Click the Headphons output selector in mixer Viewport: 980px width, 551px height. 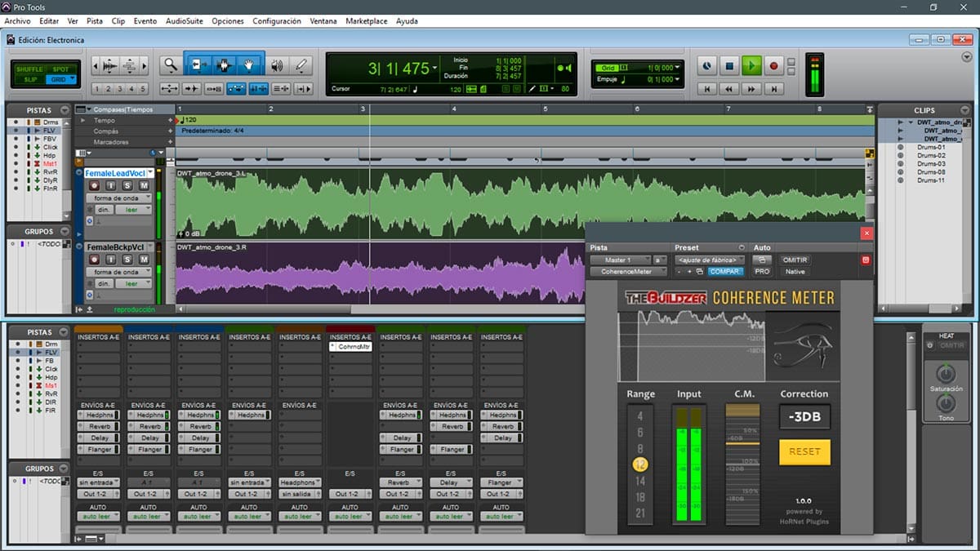tap(299, 482)
